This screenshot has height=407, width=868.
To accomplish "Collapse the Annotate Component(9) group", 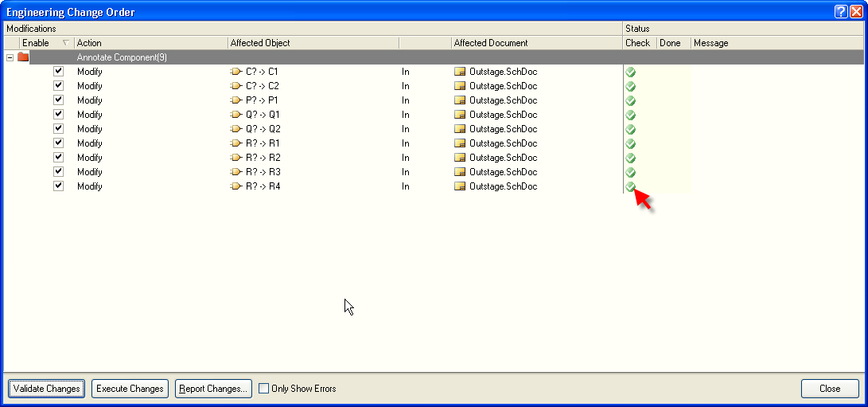I will pos(10,57).
